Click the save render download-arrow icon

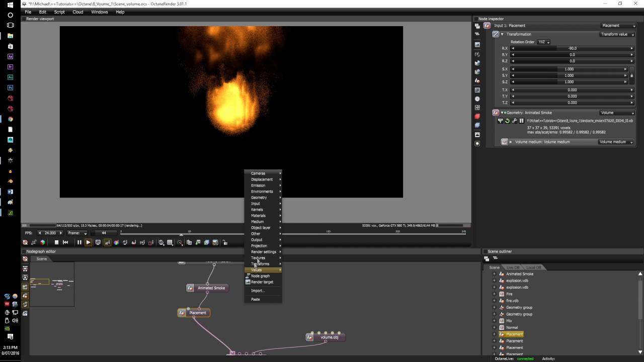(198, 242)
